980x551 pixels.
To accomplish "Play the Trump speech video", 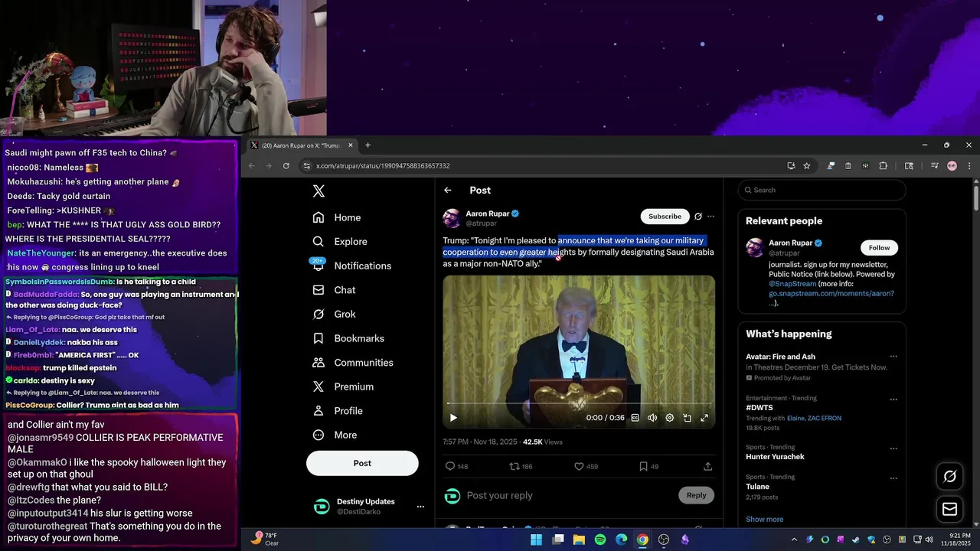I will point(453,418).
